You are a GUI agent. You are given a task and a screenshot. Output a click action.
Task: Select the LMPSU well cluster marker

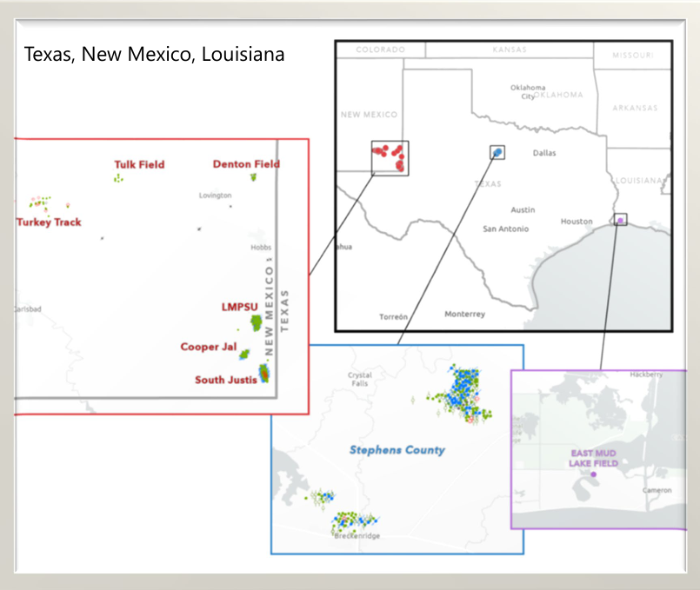click(257, 322)
